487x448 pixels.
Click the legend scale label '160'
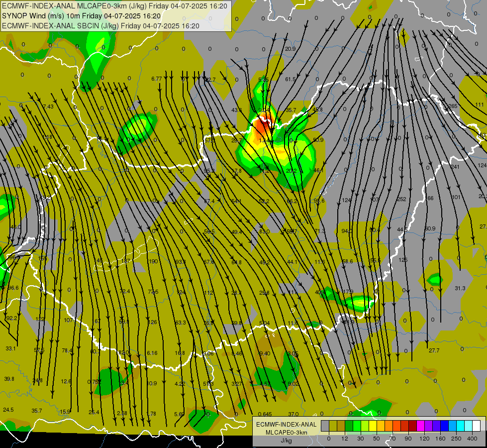point(440,439)
